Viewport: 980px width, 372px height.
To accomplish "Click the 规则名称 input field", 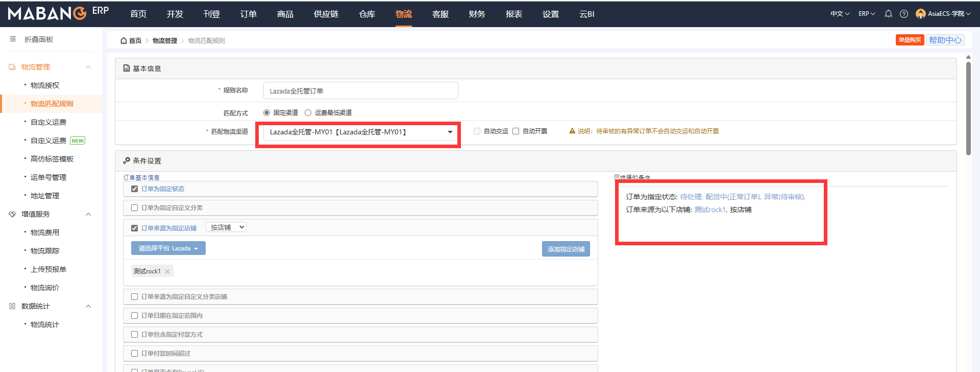I will click(x=360, y=90).
